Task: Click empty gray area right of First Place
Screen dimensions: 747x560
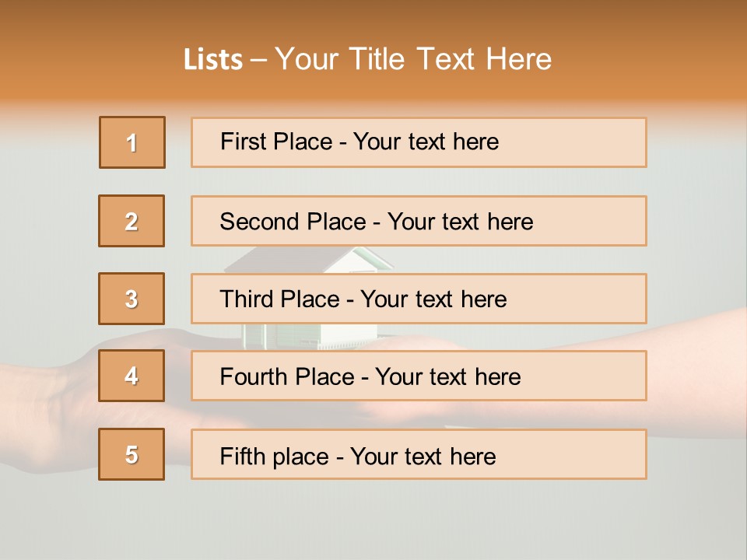Action: [x=696, y=142]
